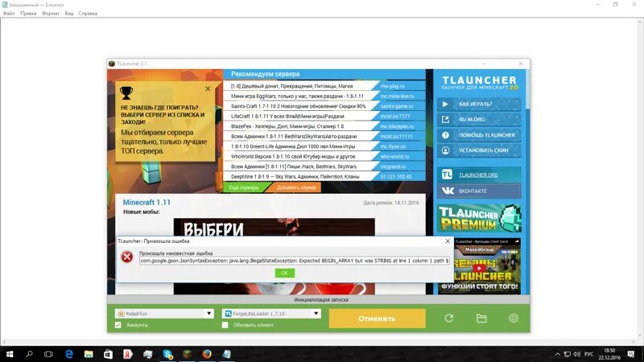Click the Добавить сервер orange button
Screen dimensions: 644x362
point(296,187)
